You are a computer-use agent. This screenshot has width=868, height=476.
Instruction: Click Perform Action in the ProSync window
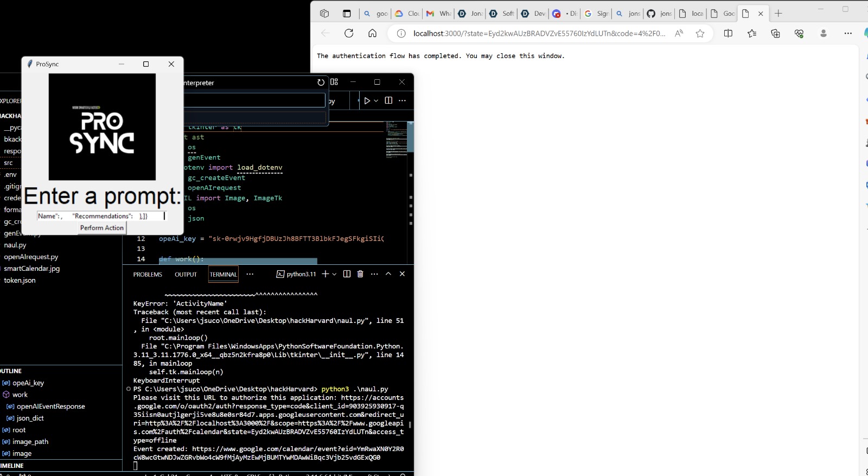102,228
